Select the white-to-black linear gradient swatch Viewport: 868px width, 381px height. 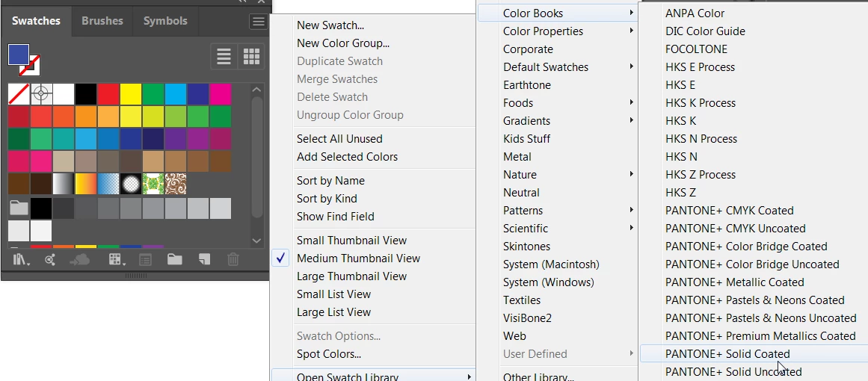pos(64,184)
